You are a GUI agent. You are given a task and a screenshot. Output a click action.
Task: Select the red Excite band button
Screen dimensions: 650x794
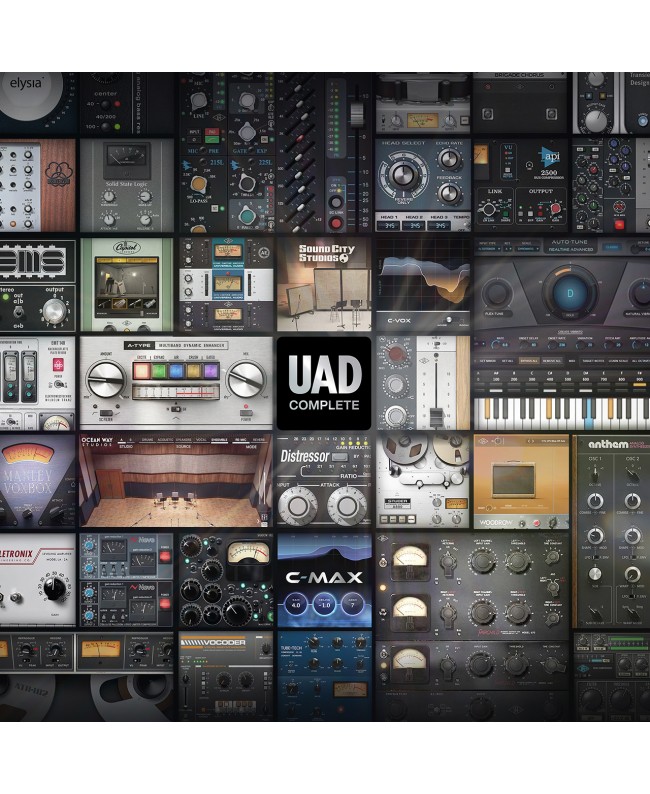coord(142,371)
